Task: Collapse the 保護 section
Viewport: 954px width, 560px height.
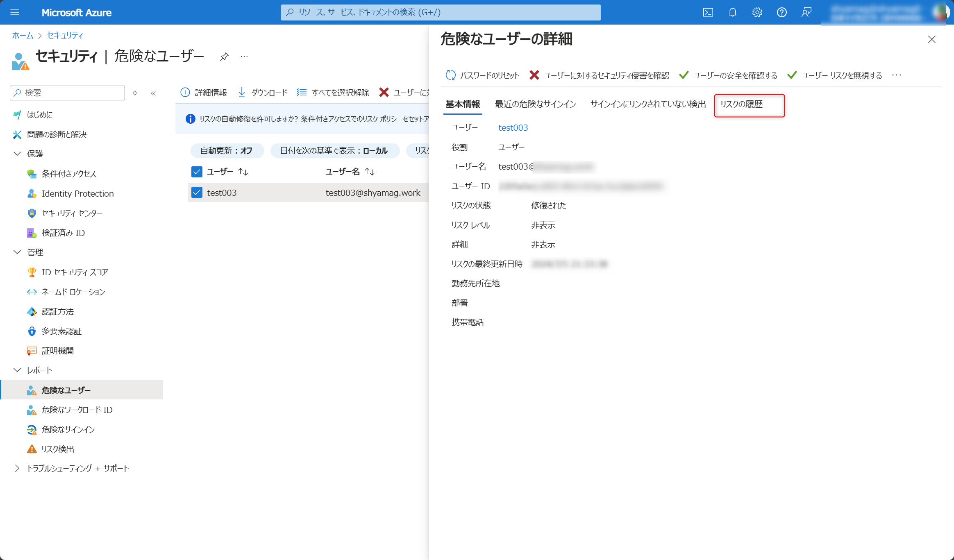Action: click(x=17, y=154)
